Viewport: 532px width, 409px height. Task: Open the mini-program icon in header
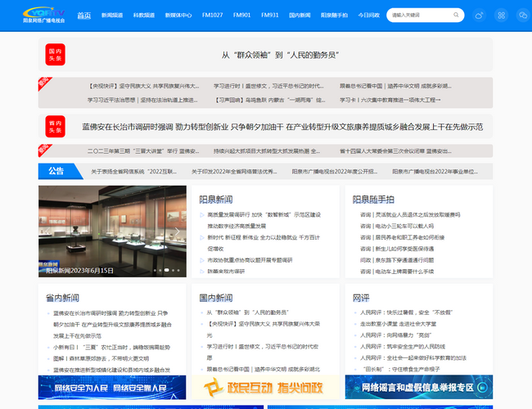click(x=501, y=15)
